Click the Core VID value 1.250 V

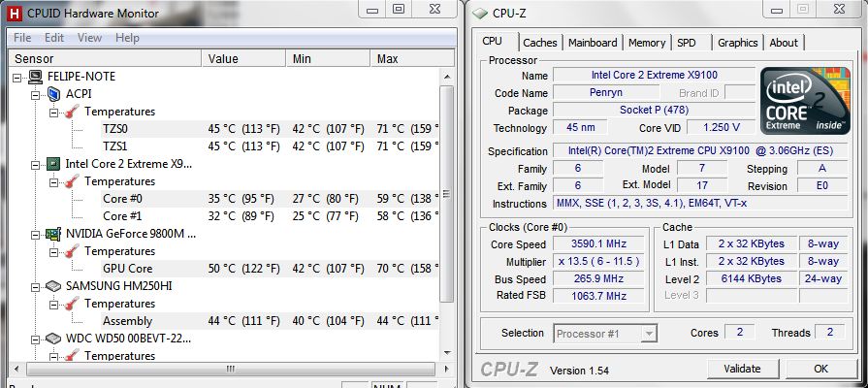(721, 127)
